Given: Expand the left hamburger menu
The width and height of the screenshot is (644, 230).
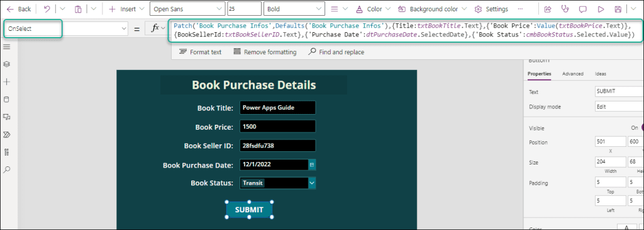Looking at the screenshot, I should pyautogui.click(x=6, y=47).
